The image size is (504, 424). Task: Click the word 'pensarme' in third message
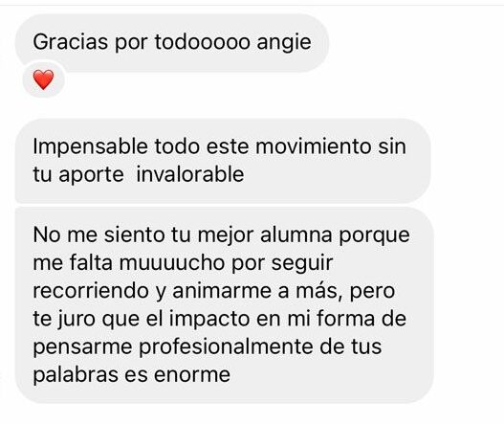pos(82,348)
